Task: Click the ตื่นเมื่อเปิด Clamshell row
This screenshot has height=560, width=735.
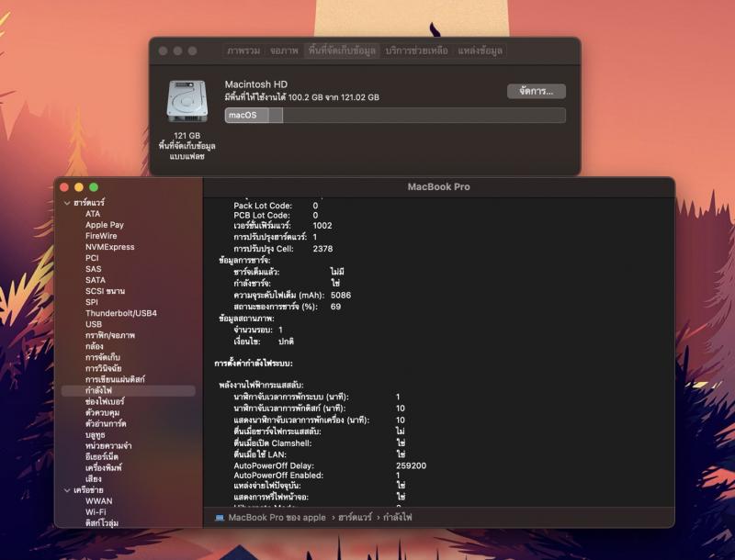Action: click(x=320, y=442)
